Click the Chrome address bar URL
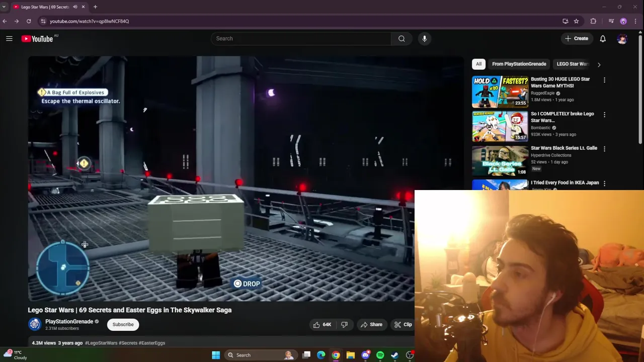Screen dimensions: 644x362 tap(90, 21)
